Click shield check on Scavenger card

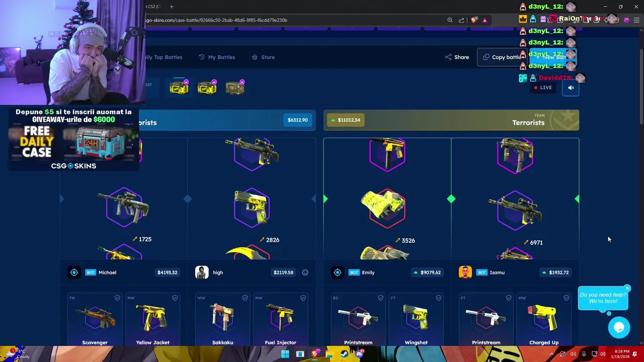(117, 298)
